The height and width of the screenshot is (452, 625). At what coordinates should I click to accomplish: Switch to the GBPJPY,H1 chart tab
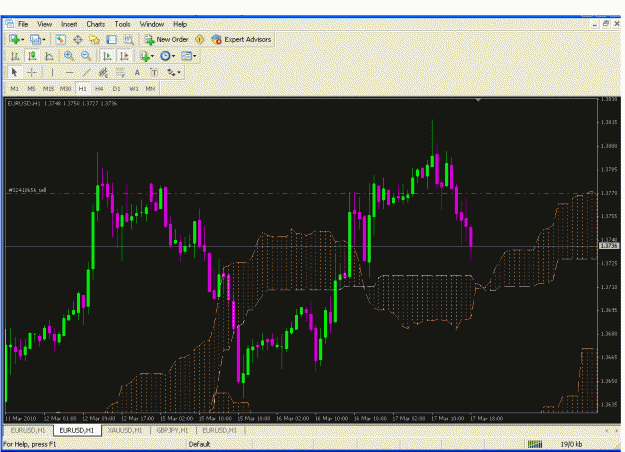pos(172,430)
